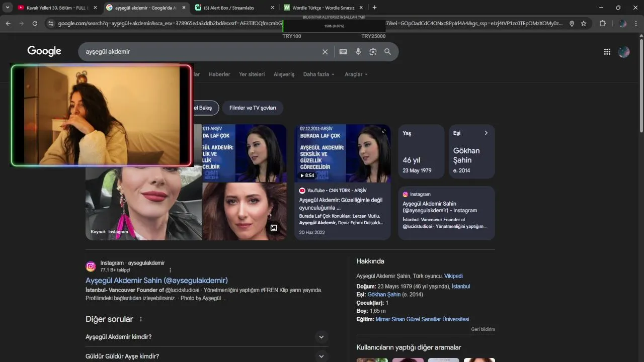Open 'Güzelliğimle değil oyunculuğumla' video title
Viewport: 644px width, 362px height.
(341, 204)
